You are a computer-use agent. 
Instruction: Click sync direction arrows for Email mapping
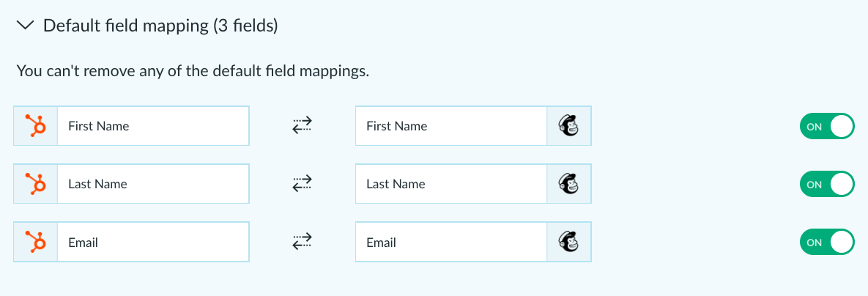tap(303, 242)
